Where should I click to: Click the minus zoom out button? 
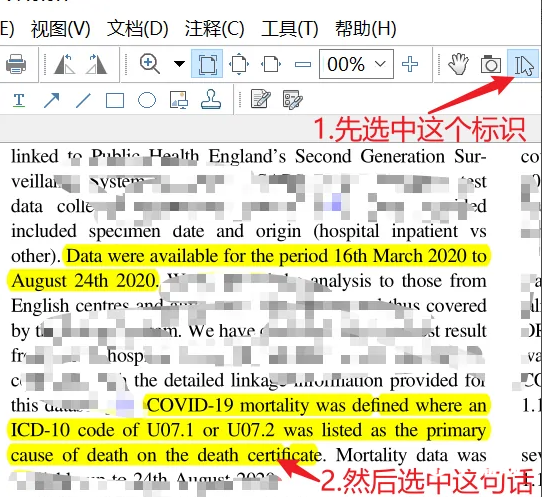coord(303,64)
